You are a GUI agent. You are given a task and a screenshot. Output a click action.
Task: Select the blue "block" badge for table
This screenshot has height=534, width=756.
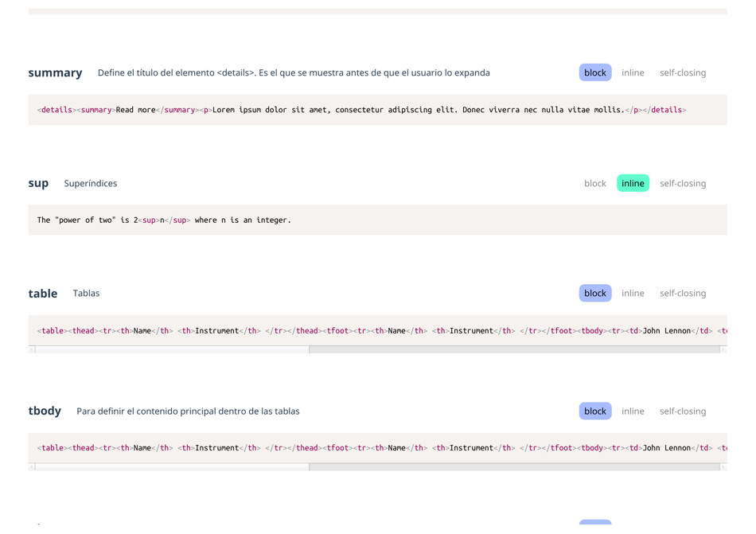(x=594, y=293)
